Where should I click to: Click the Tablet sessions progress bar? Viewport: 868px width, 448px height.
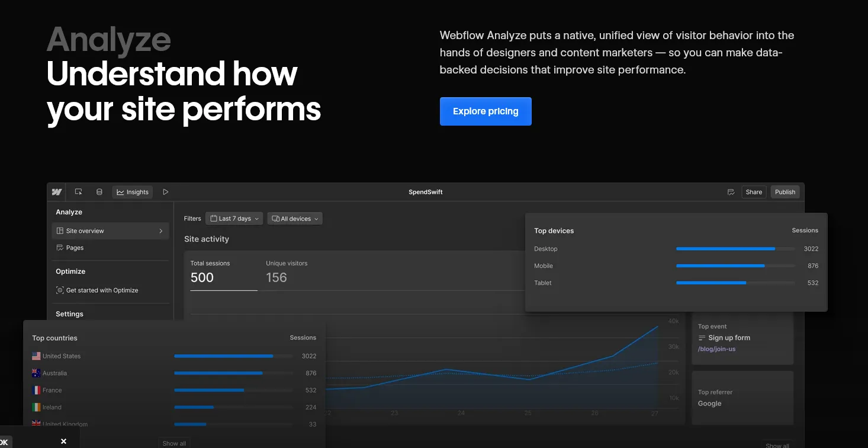click(x=735, y=283)
